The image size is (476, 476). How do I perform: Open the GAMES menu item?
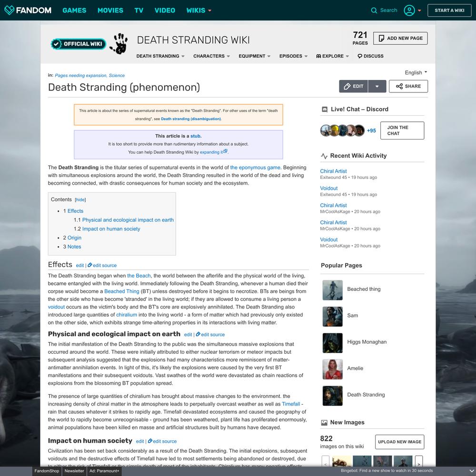point(74,10)
